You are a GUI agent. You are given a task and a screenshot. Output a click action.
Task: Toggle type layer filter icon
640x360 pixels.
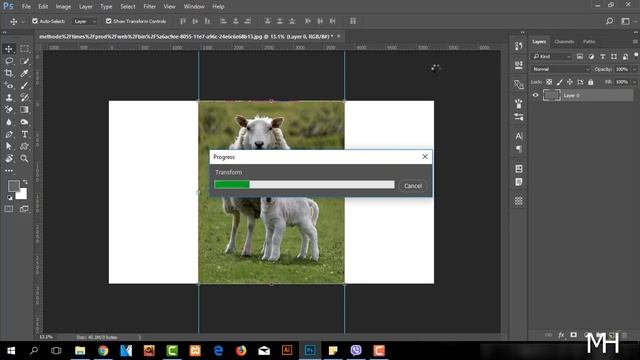pyautogui.click(x=602, y=56)
